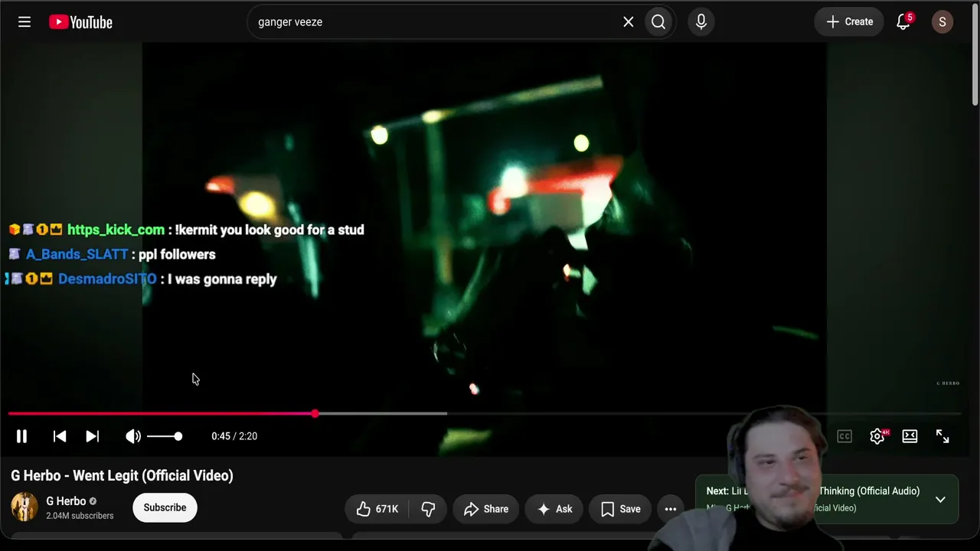
Task: Open the Create menu
Action: pyautogui.click(x=849, y=22)
